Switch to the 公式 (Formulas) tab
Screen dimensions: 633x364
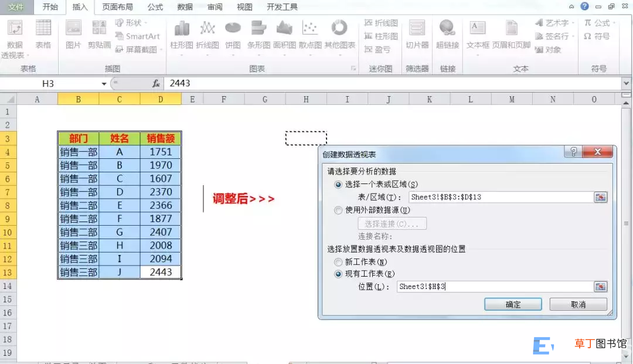[x=155, y=7]
